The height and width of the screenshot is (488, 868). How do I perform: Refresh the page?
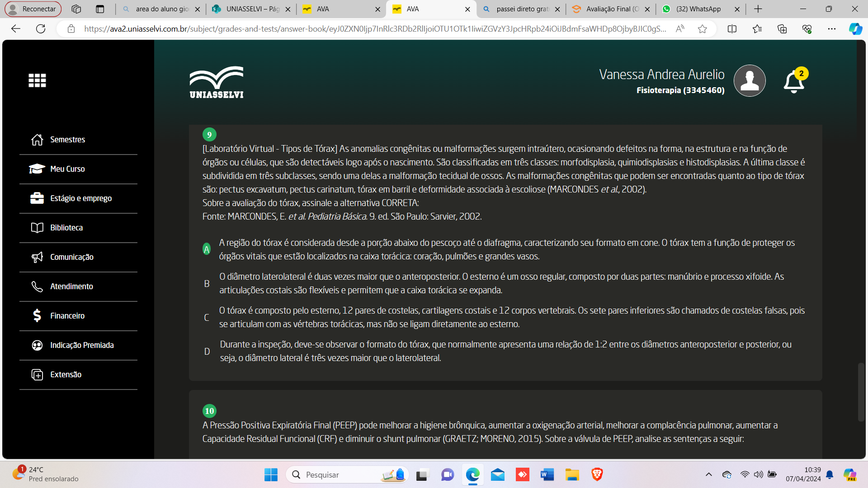(x=41, y=29)
